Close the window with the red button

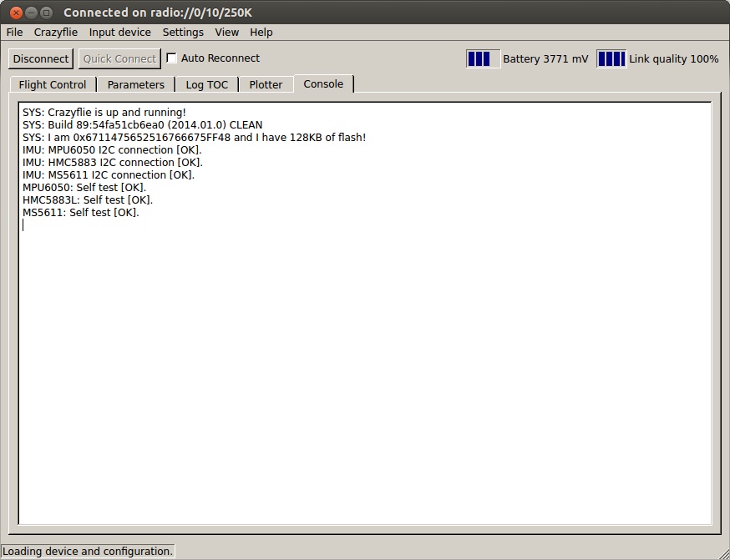coord(16,13)
